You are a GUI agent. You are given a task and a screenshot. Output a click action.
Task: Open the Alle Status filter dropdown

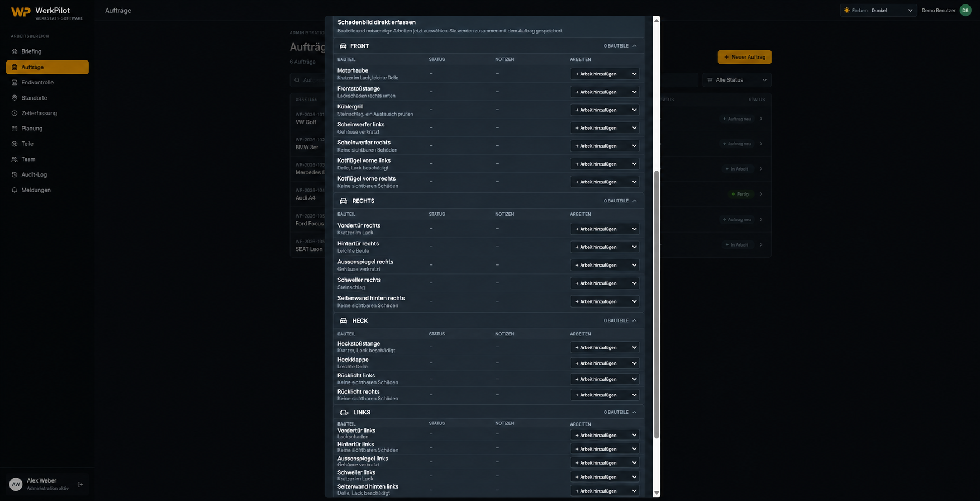737,80
